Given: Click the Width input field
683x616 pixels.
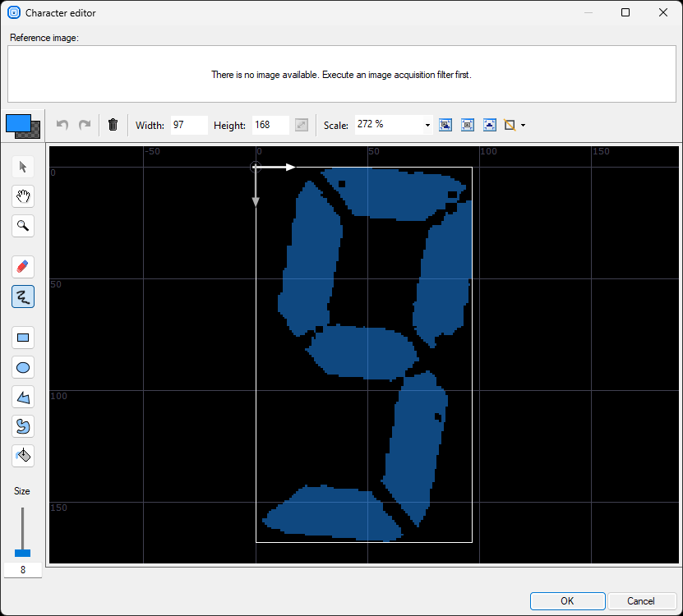Looking at the screenshot, I should click(188, 126).
